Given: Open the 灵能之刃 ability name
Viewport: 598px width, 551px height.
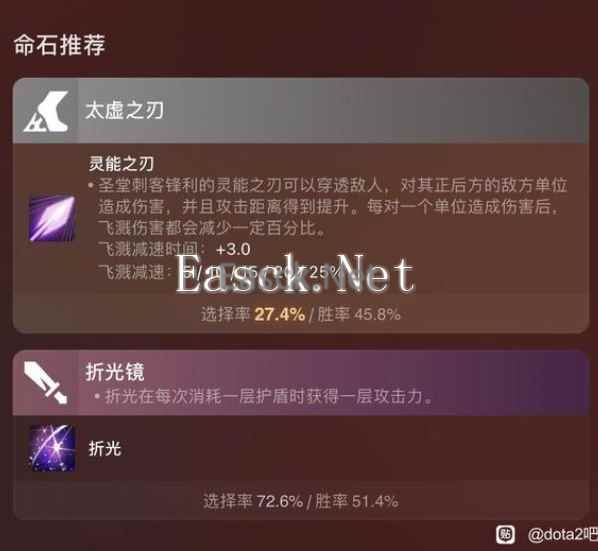Looking at the screenshot, I should point(121,164).
